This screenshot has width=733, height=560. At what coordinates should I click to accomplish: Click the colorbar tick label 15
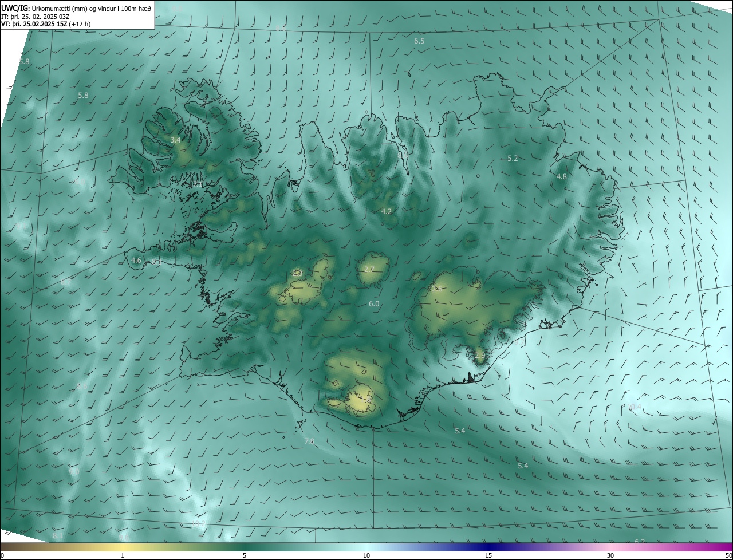pyautogui.click(x=488, y=555)
